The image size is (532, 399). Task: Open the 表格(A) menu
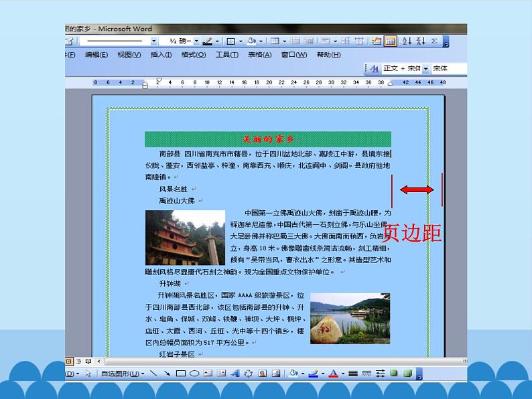click(x=260, y=55)
